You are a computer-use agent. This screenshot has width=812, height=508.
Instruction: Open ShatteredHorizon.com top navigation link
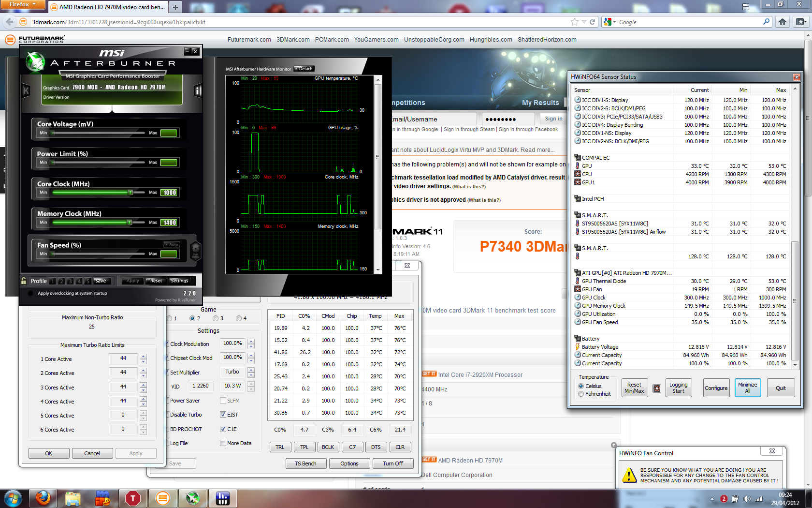pyautogui.click(x=547, y=40)
